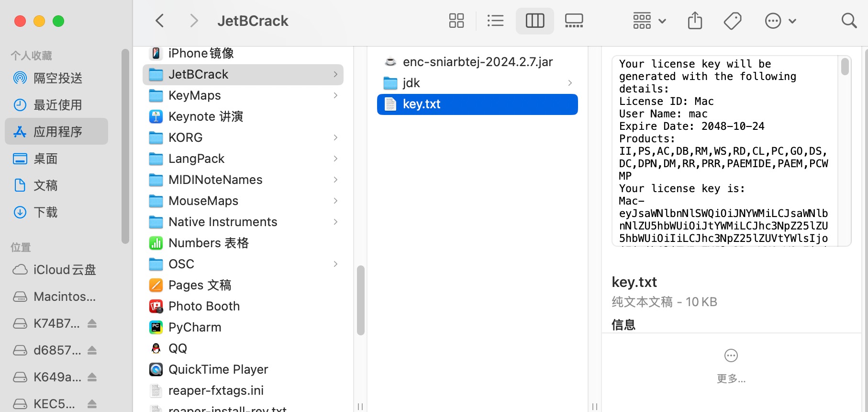Expand the KeyMaps folder chevron
Image resolution: width=868 pixels, height=412 pixels.
pyautogui.click(x=335, y=95)
